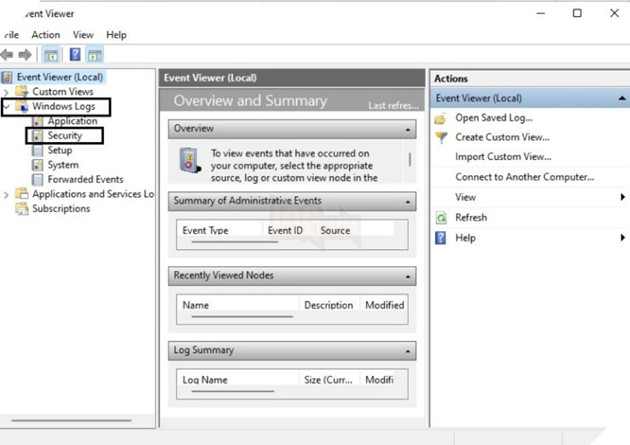Screen dimensions: 630x445
Task: Click the Show/Hide Console Tree toolbar icon
Action: [51, 55]
